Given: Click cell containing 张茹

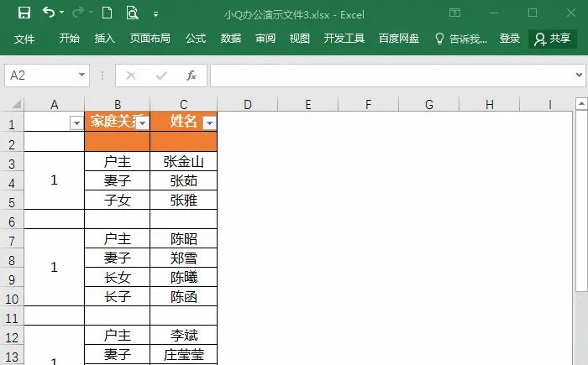Looking at the screenshot, I should (184, 180).
